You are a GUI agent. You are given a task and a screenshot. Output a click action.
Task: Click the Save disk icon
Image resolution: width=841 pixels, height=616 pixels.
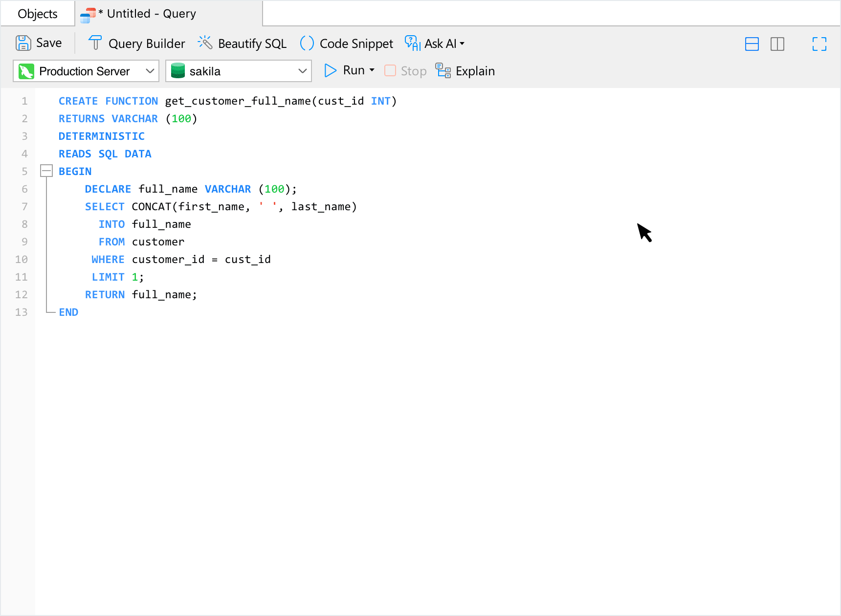tap(23, 43)
